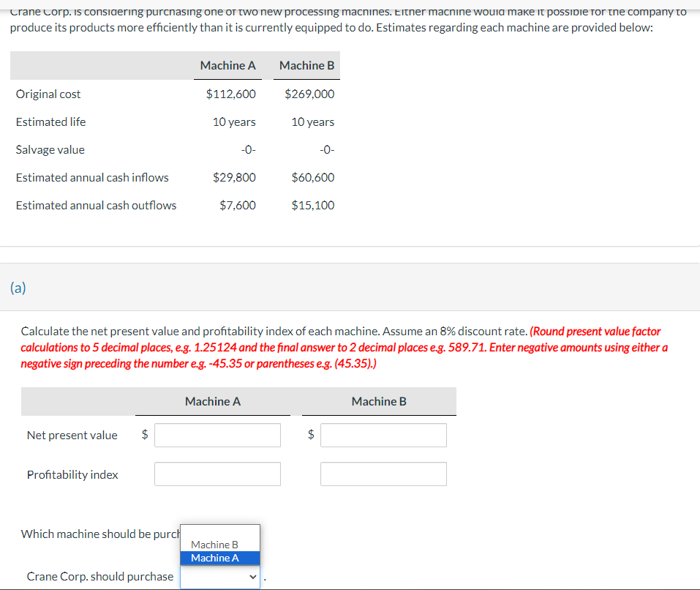Click the $60,600 annual cash inflows value
700x590 pixels.
313,177
